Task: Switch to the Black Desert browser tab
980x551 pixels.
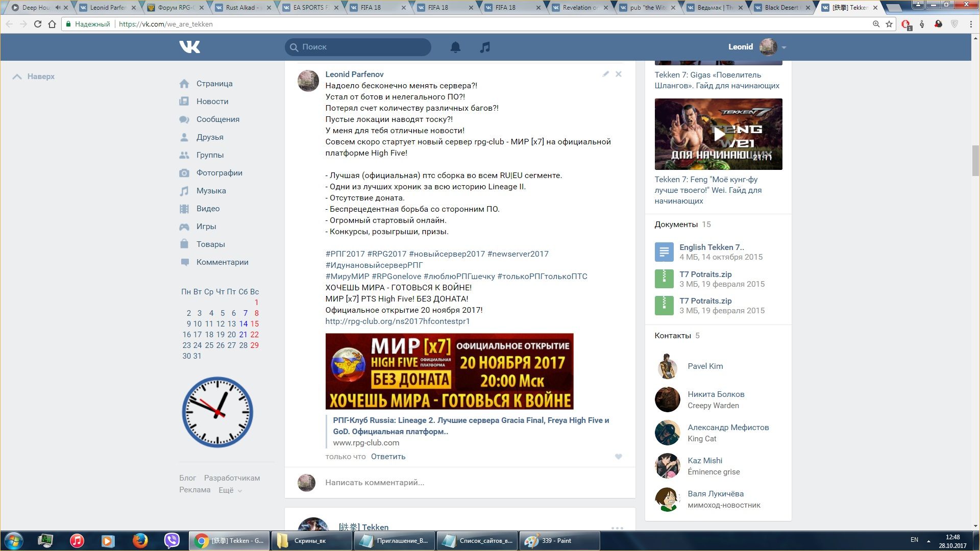Action: click(781, 8)
